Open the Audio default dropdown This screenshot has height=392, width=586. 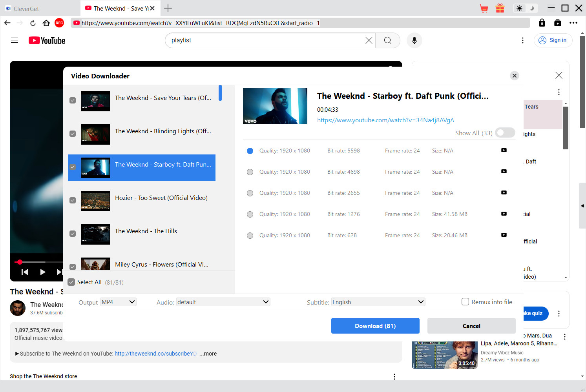coord(223,302)
